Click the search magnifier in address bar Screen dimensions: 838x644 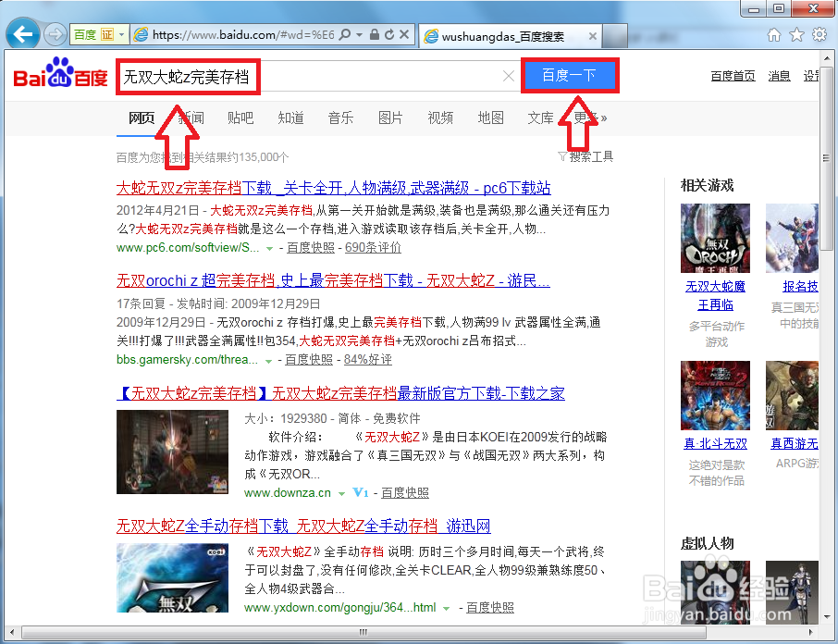[345, 35]
